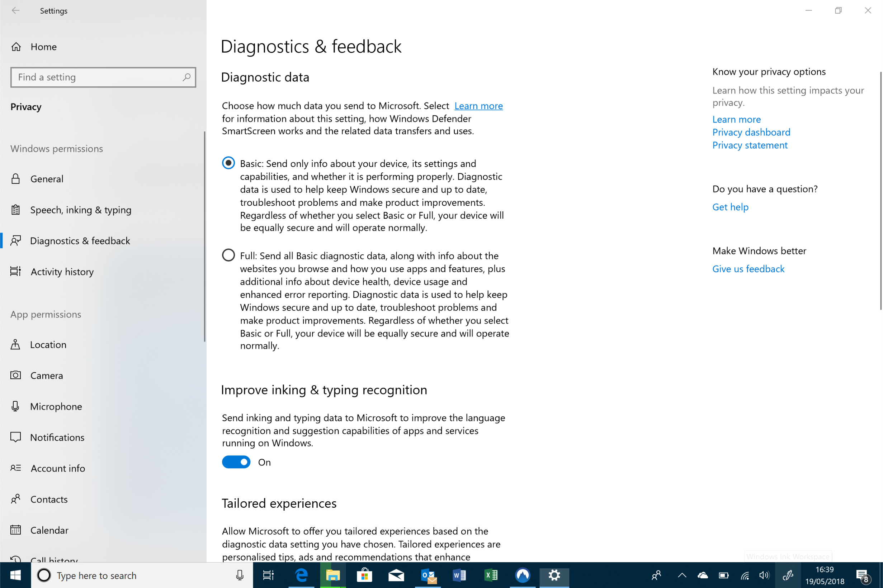Open Microphone permissions page
This screenshot has height=588, width=883.
56,406
